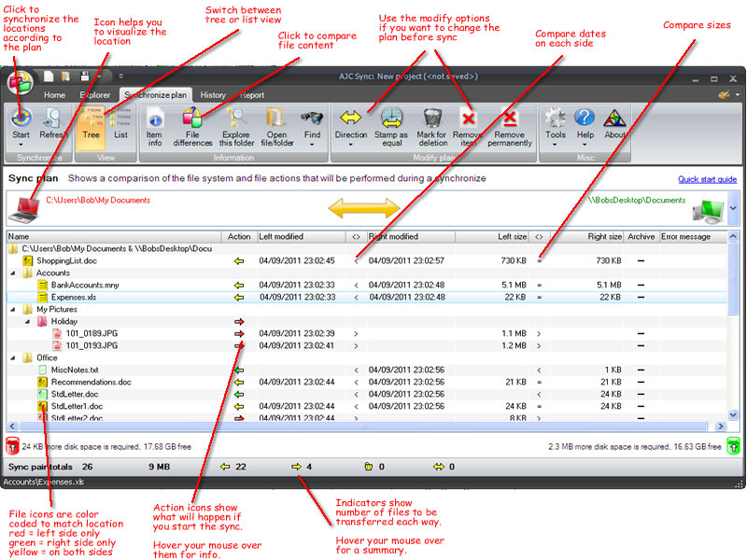Open the Quick start guide link
747x560 pixels.
coord(707,179)
